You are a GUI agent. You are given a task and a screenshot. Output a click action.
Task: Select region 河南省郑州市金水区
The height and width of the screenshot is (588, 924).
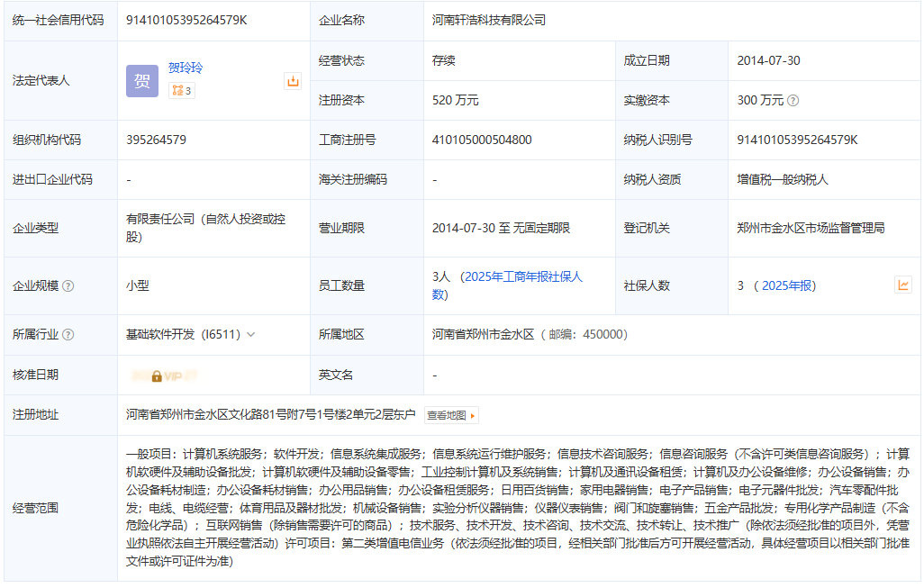pyautogui.click(x=484, y=335)
